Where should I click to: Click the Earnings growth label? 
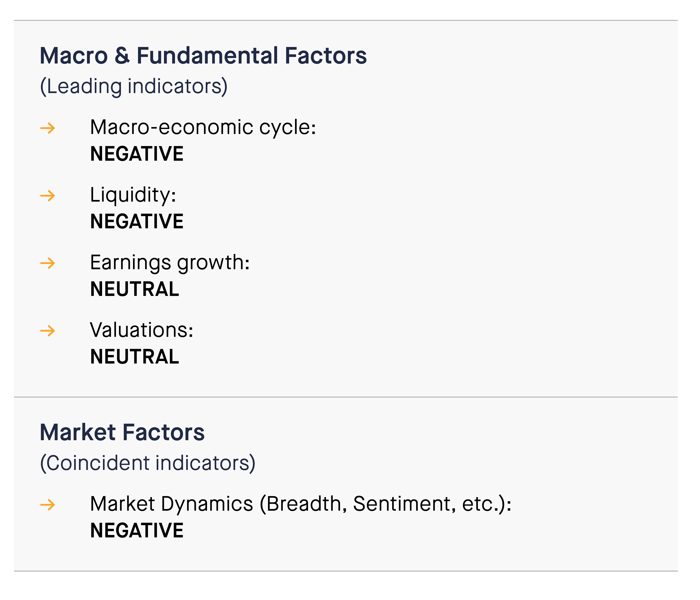[170, 263]
